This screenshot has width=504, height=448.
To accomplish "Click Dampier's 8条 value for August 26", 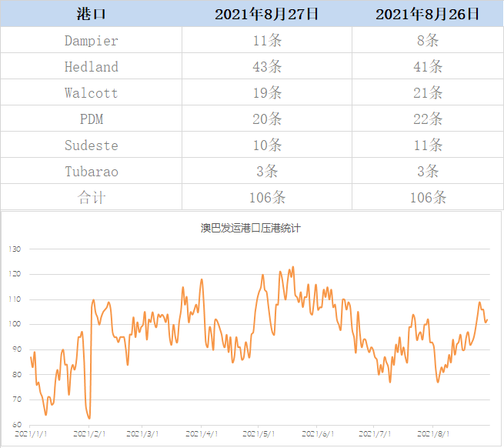I will (428, 41).
